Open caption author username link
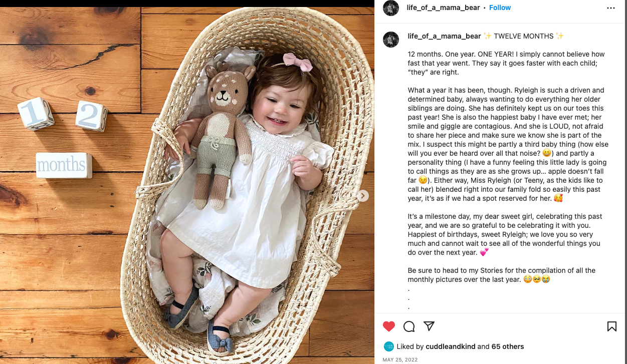 (x=444, y=36)
